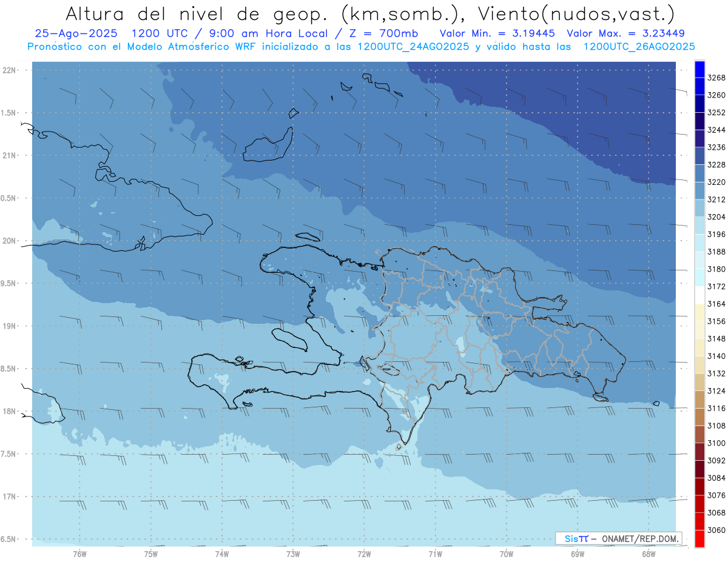
Task: Click the 'Valor Min. = 3.19445' text
Action: coord(497,33)
